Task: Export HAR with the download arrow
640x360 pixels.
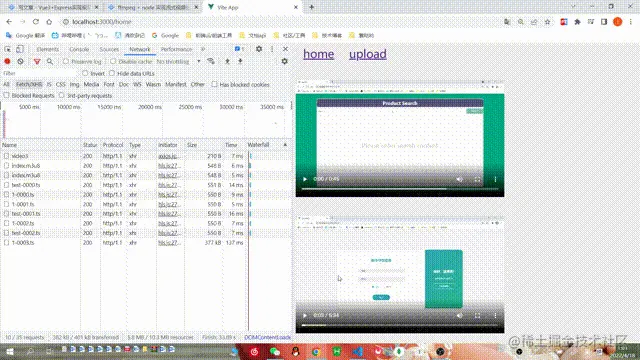Action: pos(240,61)
